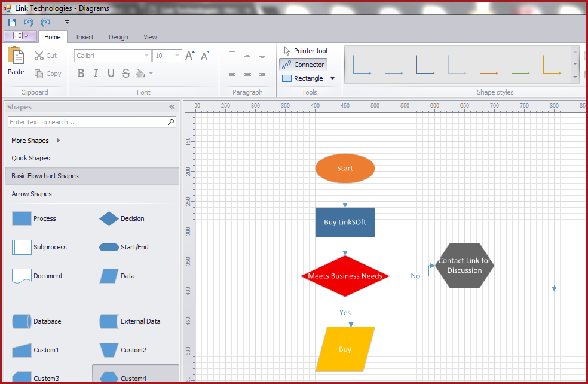Increase font size with the grow icon
Screen dimensions: 588x384
pos(190,56)
